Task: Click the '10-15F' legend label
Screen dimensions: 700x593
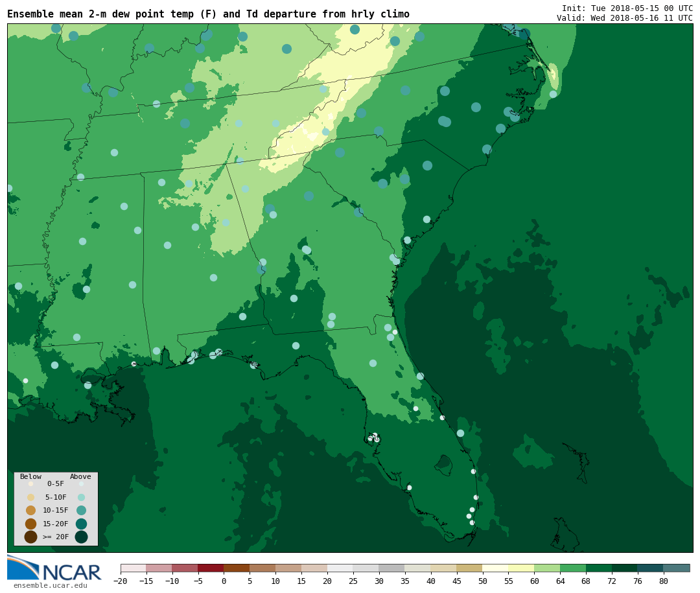Action: click(55, 510)
